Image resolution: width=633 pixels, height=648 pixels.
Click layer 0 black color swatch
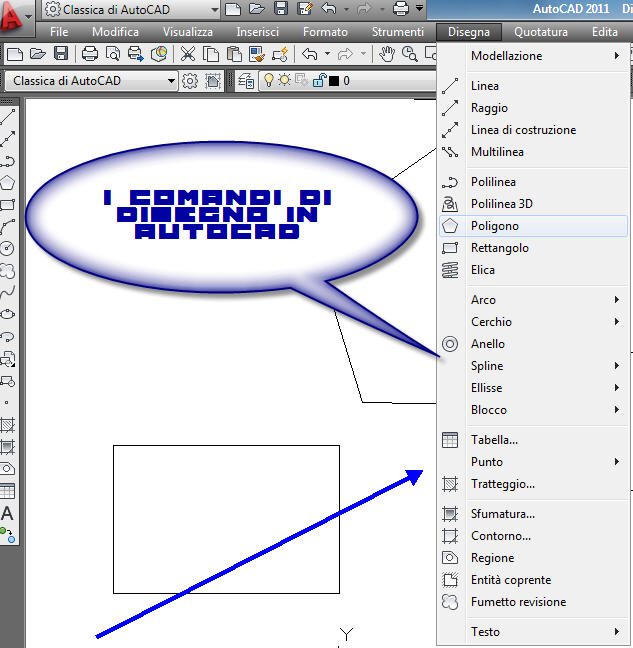[334, 81]
